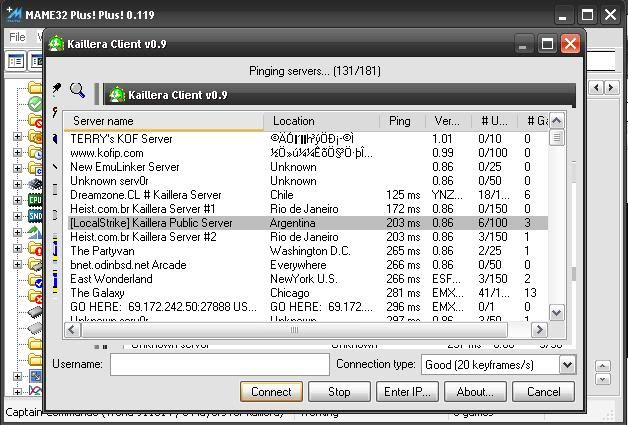Click the horizontal scroll-left arrow of server list
628x425 pixels.
coord(72,330)
